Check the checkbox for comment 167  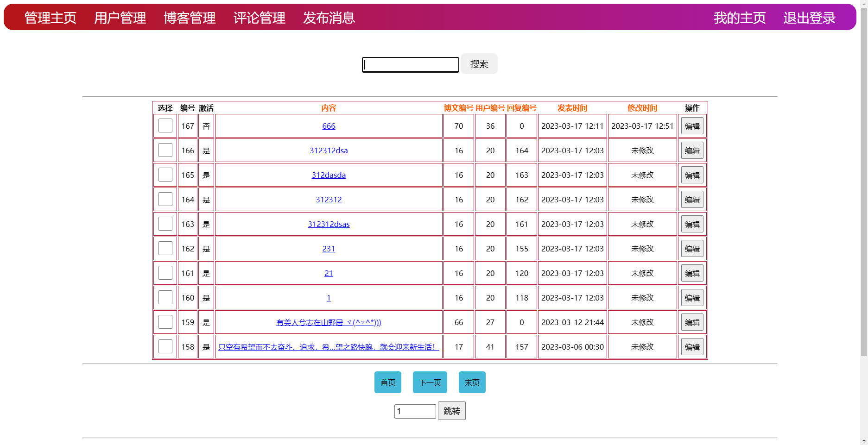pyautogui.click(x=165, y=125)
